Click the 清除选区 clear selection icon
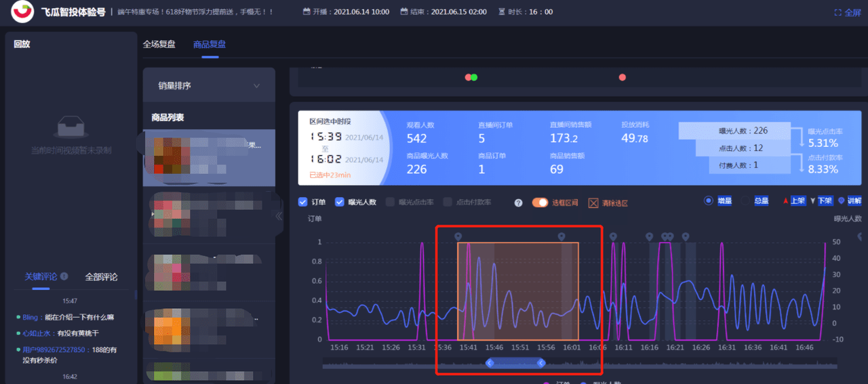The width and height of the screenshot is (868, 384). tap(593, 202)
